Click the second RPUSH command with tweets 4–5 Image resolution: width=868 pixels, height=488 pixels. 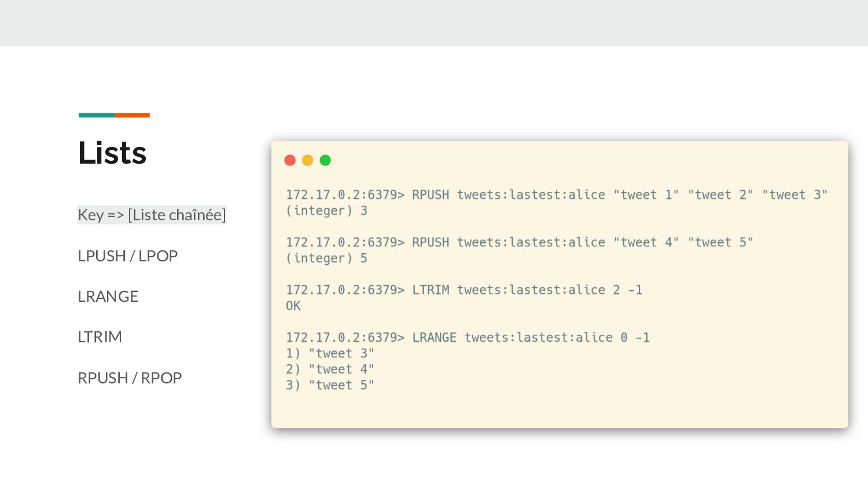pyautogui.click(x=519, y=242)
